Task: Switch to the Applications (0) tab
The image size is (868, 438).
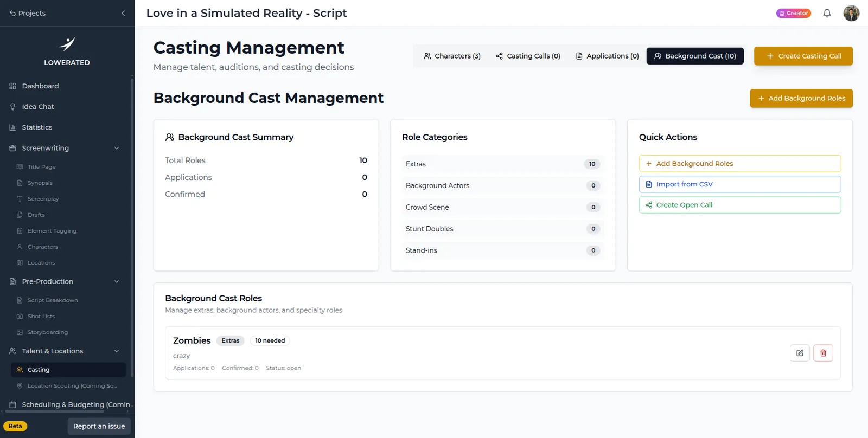Action: 607,56
